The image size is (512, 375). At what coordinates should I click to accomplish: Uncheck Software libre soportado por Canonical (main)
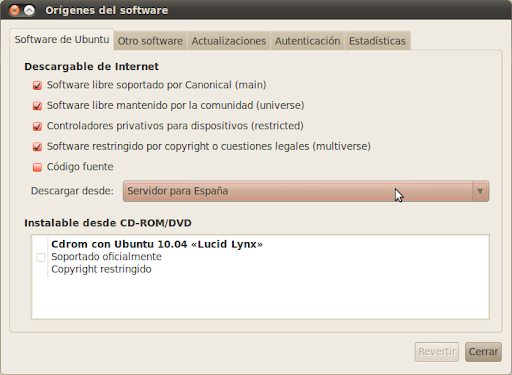pyautogui.click(x=37, y=85)
